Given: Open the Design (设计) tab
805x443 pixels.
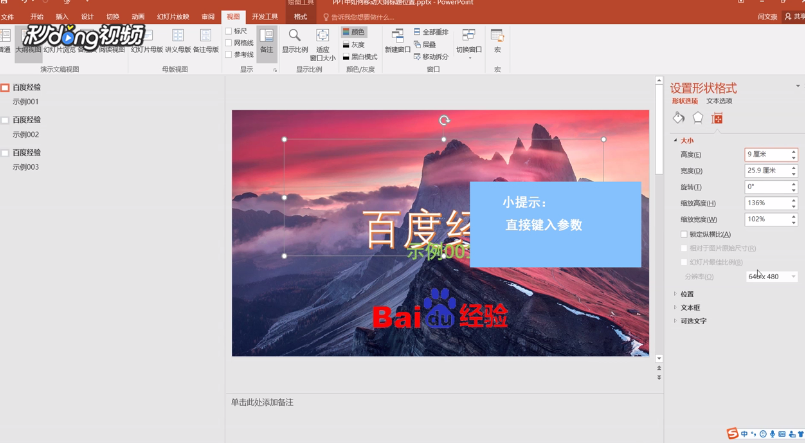Looking at the screenshot, I should [x=87, y=17].
